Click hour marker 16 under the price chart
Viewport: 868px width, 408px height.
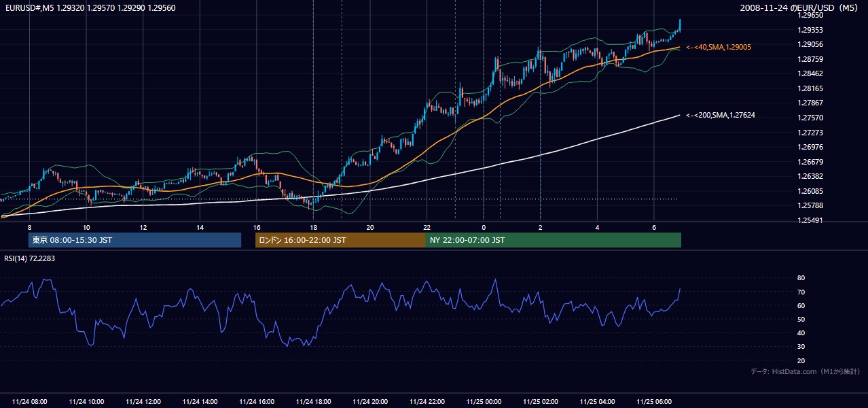click(257, 227)
